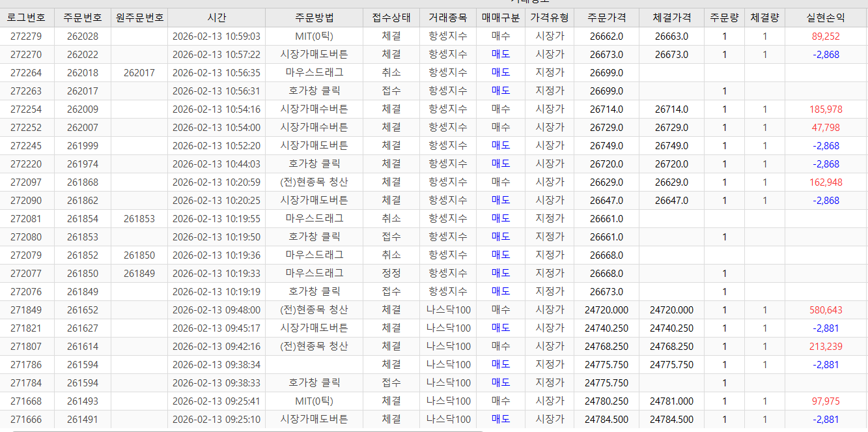This screenshot has width=868, height=432.
Task: Click the 가격유형 column header
Action: point(550,18)
